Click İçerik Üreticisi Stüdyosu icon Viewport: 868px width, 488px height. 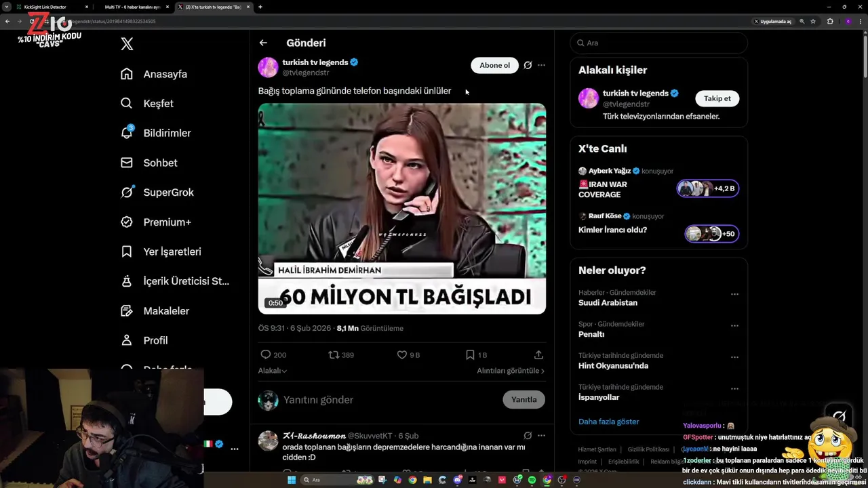pos(127,281)
